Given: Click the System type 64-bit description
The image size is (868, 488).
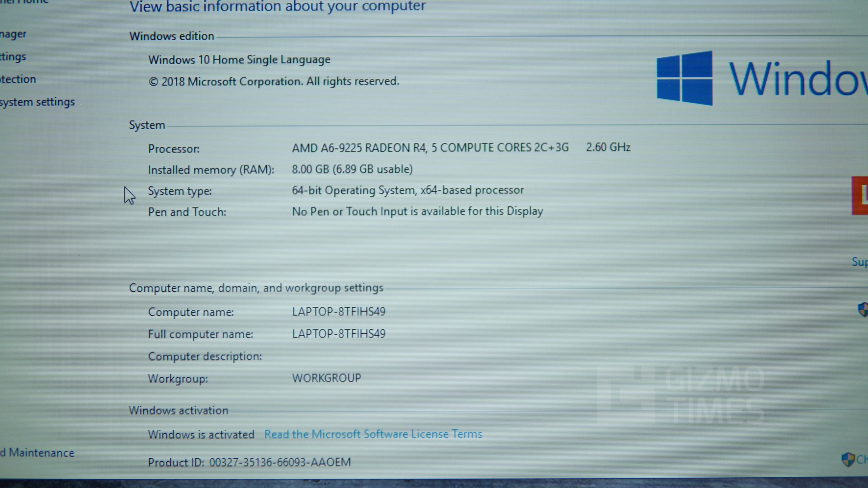Looking at the screenshot, I should pos(408,190).
